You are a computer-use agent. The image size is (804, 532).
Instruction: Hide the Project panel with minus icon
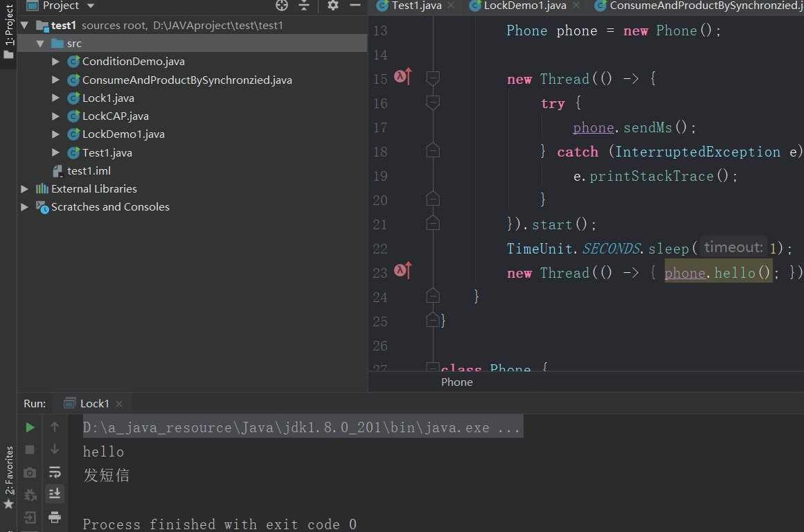click(x=355, y=5)
